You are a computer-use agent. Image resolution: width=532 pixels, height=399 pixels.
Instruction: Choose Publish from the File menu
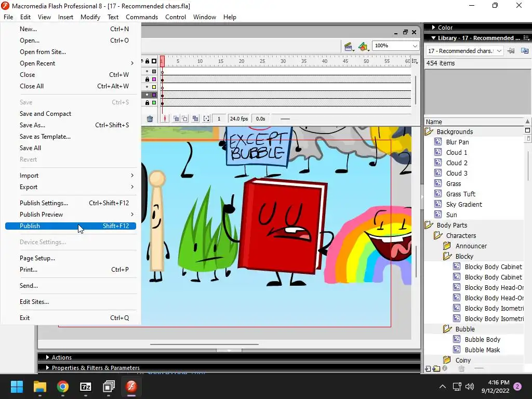point(71,226)
